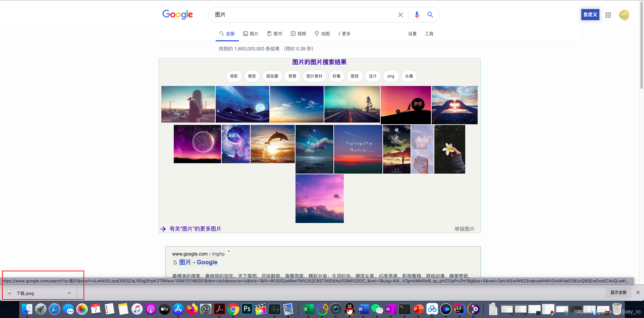Go to the Google logo homepage
The height and width of the screenshot is (318, 644).
177,14
